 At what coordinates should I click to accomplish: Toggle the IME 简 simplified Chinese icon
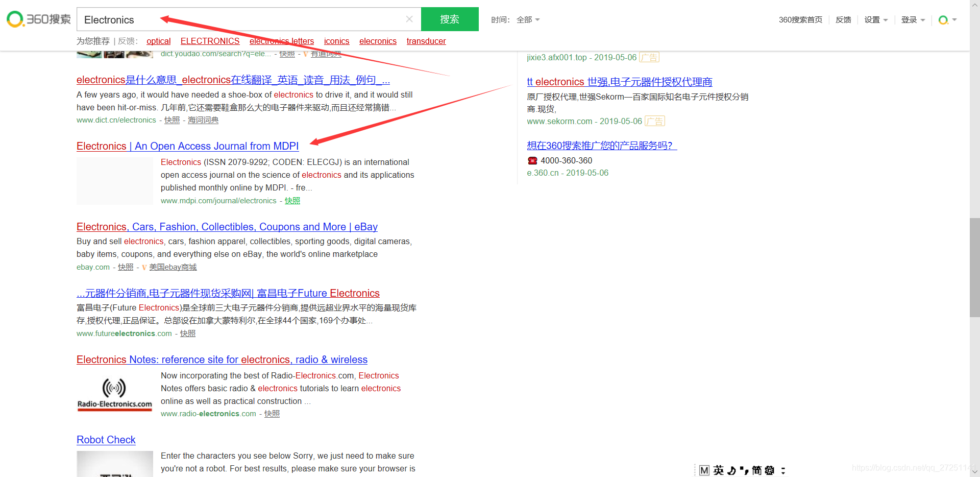tap(756, 470)
